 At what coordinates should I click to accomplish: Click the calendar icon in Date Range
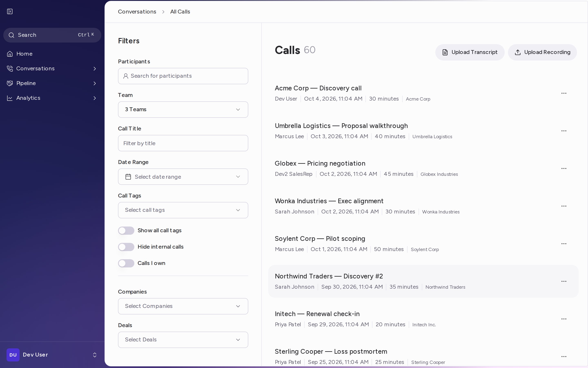pos(128,177)
